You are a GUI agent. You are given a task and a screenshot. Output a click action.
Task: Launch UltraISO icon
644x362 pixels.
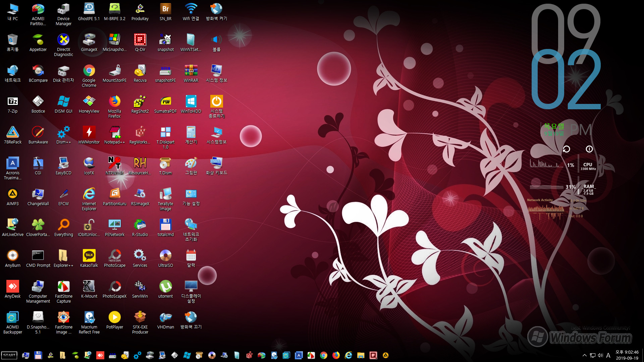165,258
